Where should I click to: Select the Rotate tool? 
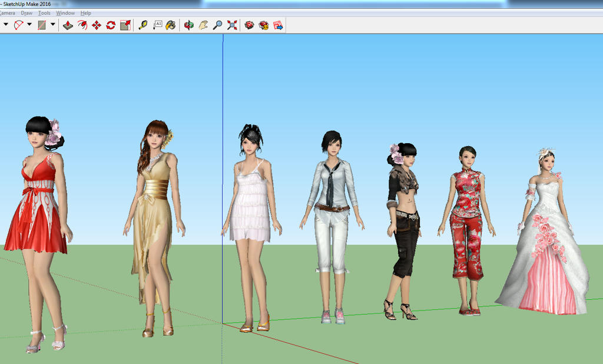pos(111,25)
